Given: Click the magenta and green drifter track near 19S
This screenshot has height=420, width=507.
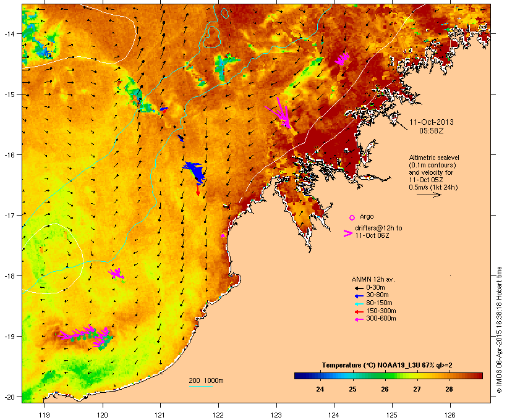Looking at the screenshot, I should pos(85,337).
